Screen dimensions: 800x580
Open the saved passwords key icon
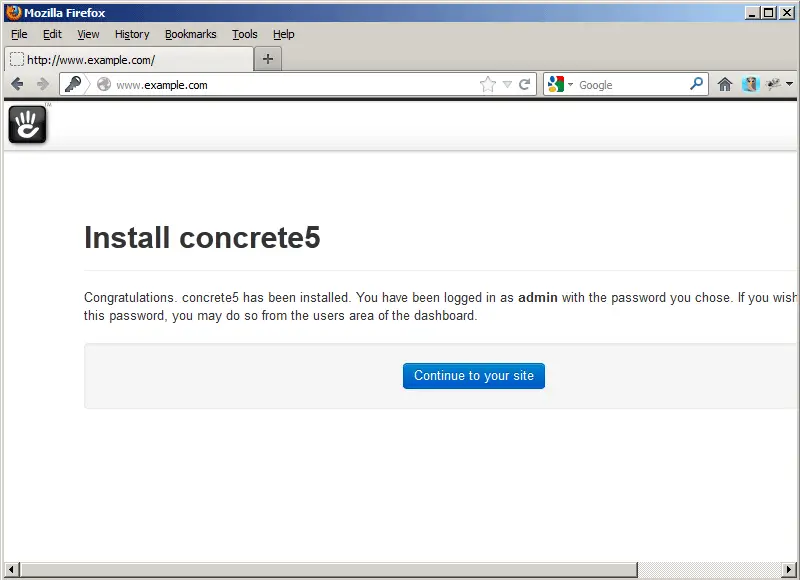(x=73, y=84)
